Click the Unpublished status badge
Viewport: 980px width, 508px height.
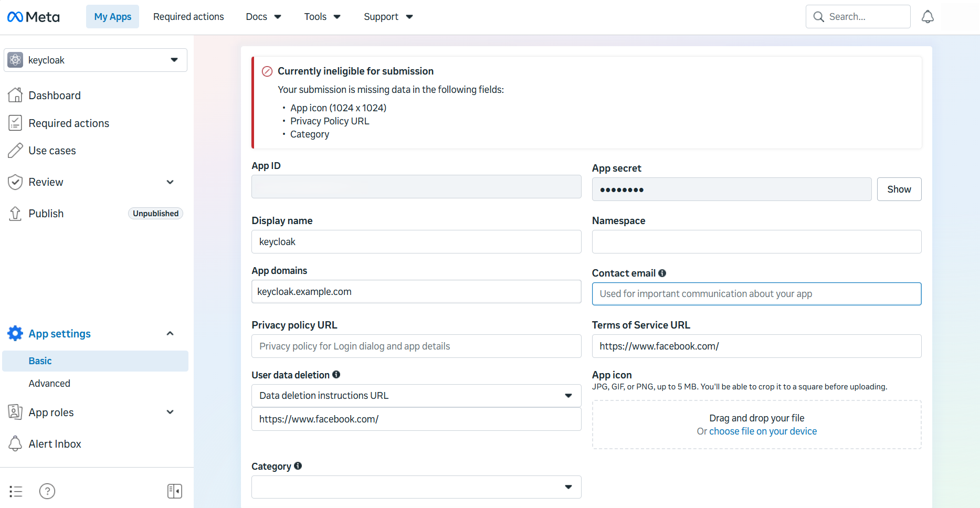coord(155,214)
